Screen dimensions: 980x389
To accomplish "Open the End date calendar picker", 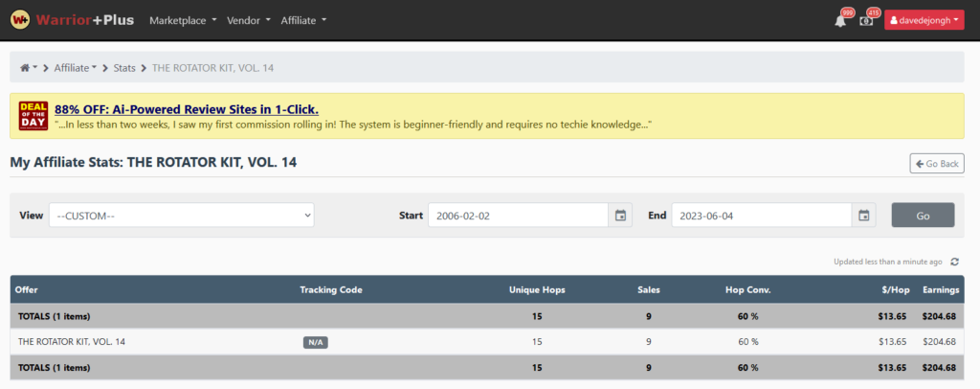I will [864, 216].
